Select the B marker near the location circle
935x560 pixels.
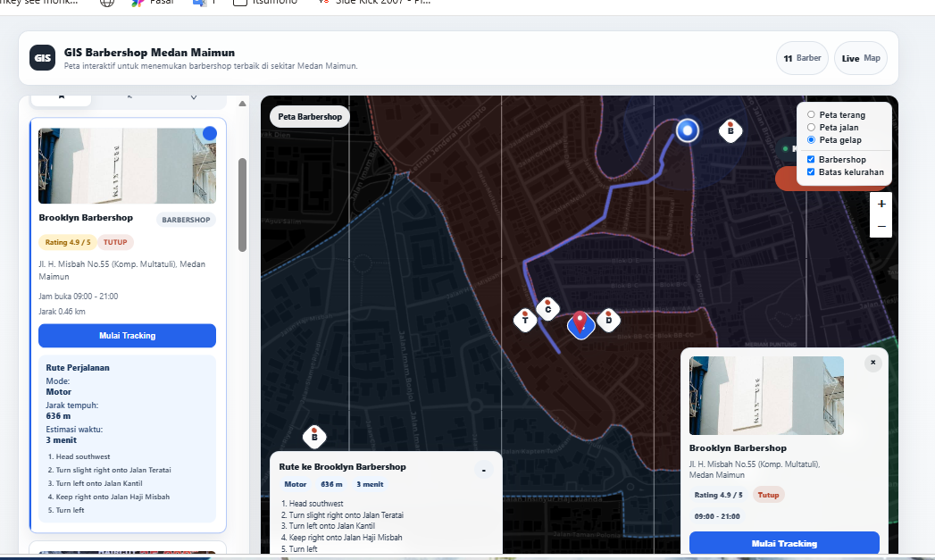730,130
